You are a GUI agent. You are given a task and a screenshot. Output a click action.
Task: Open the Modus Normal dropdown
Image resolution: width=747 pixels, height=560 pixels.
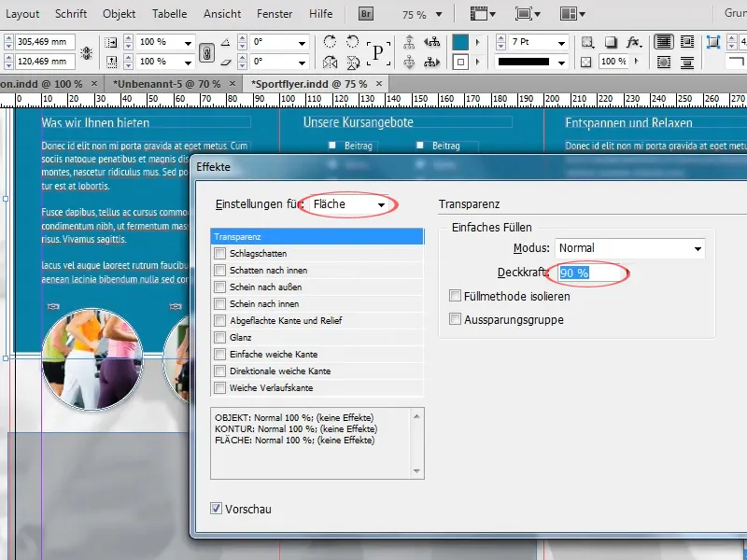[629, 248]
